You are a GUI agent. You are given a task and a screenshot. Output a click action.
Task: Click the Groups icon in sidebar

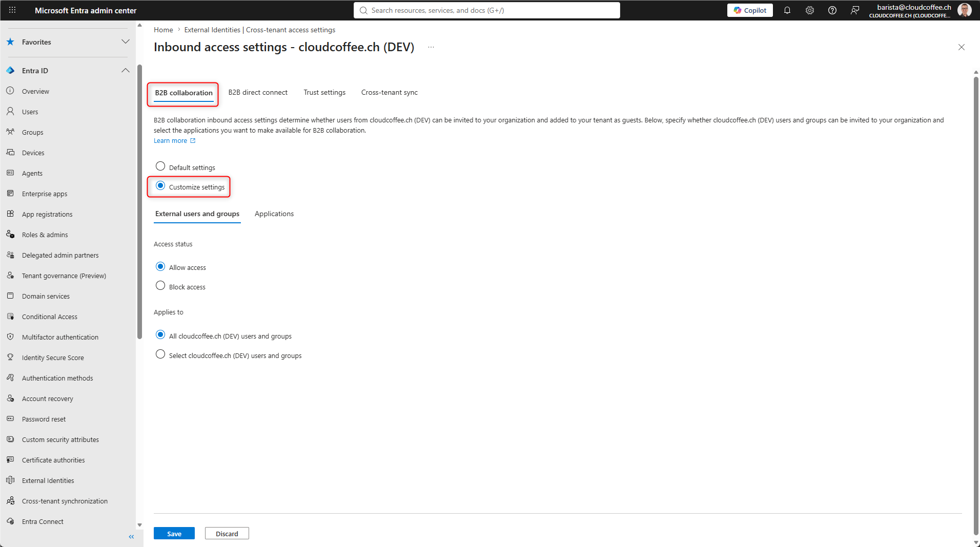(x=10, y=132)
